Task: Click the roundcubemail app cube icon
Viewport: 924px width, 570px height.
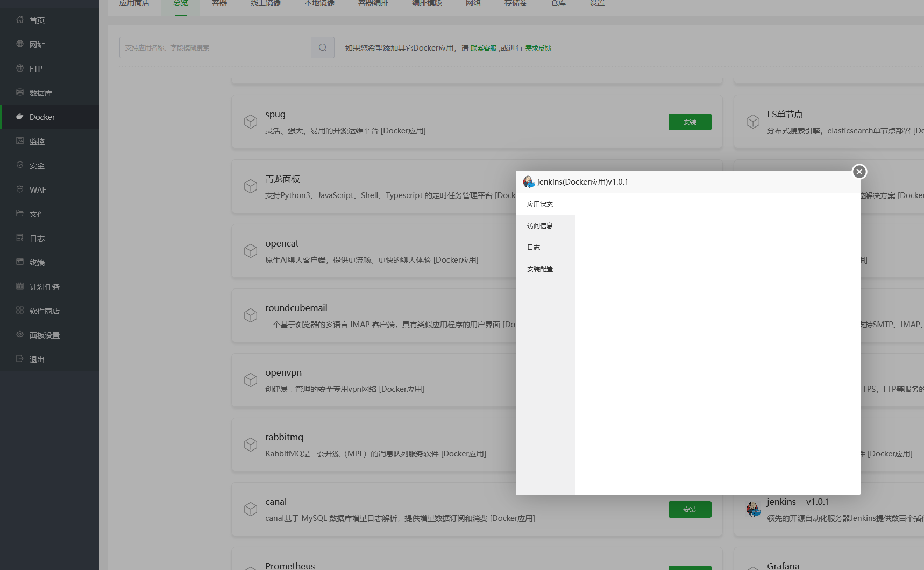Action: 251,315
